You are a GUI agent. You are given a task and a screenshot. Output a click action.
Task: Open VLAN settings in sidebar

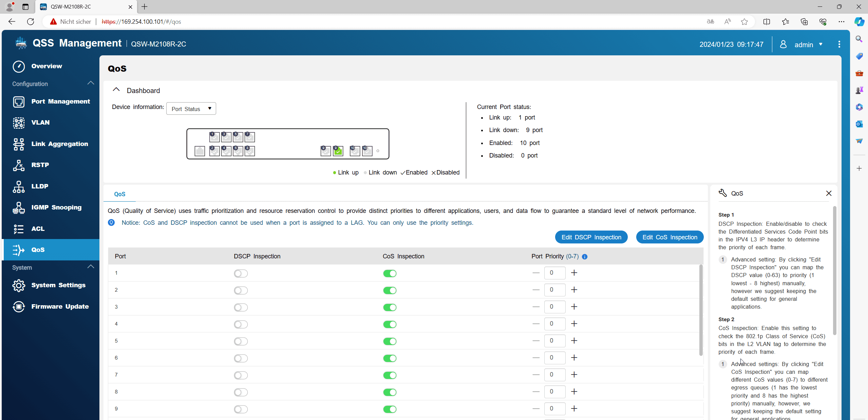[40, 123]
